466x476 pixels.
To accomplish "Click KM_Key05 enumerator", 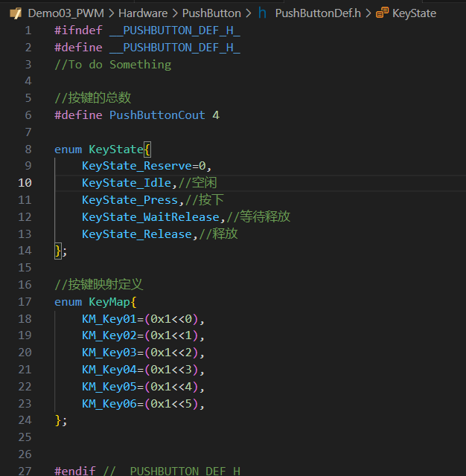I will pyautogui.click(x=109, y=387).
